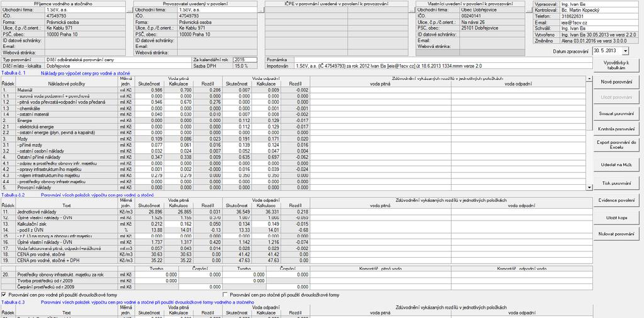Select Provozní náklady row

point(67,187)
